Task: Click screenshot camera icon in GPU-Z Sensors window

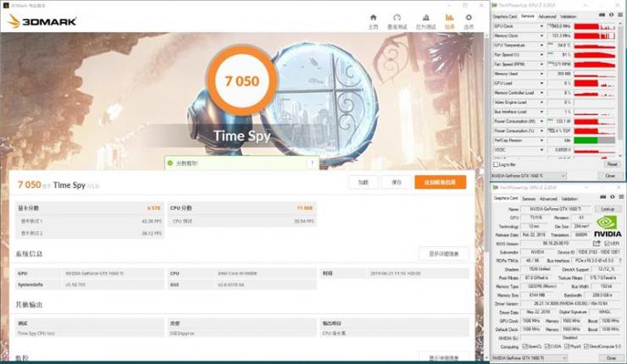Action: coord(602,15)
